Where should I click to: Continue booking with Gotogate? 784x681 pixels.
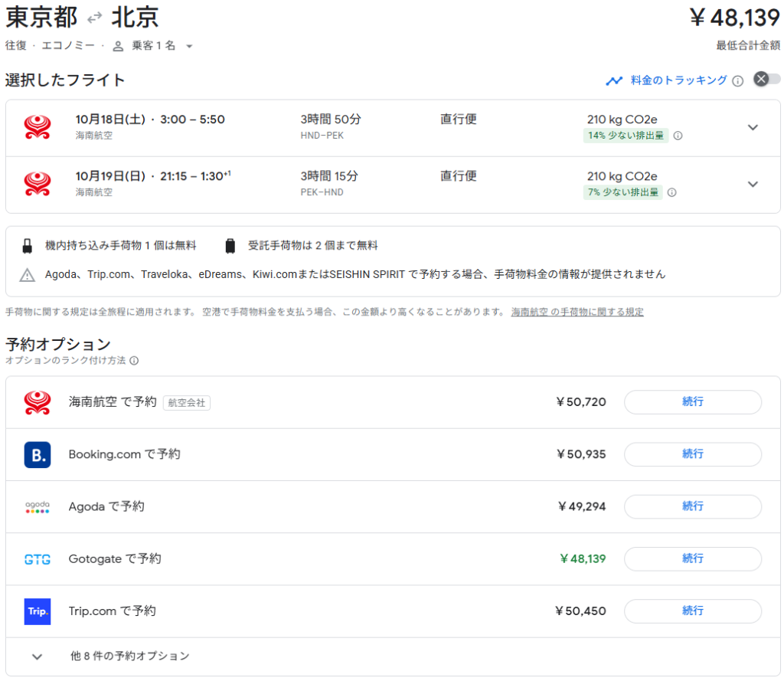click(692, 559)
